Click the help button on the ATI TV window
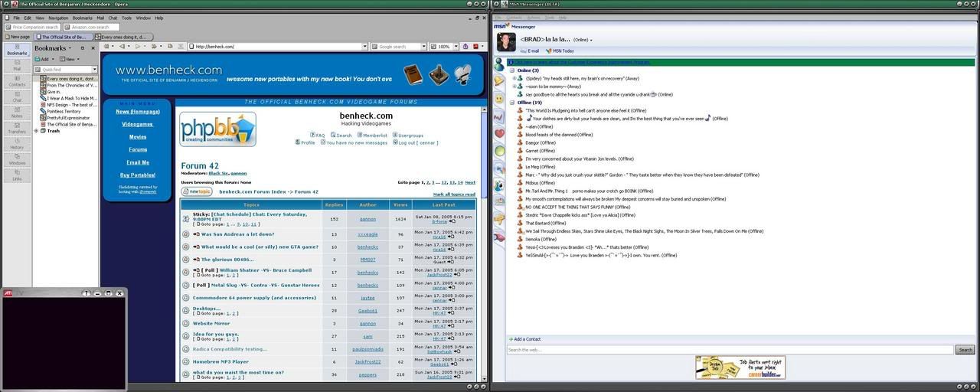 (x=87, y=293)
